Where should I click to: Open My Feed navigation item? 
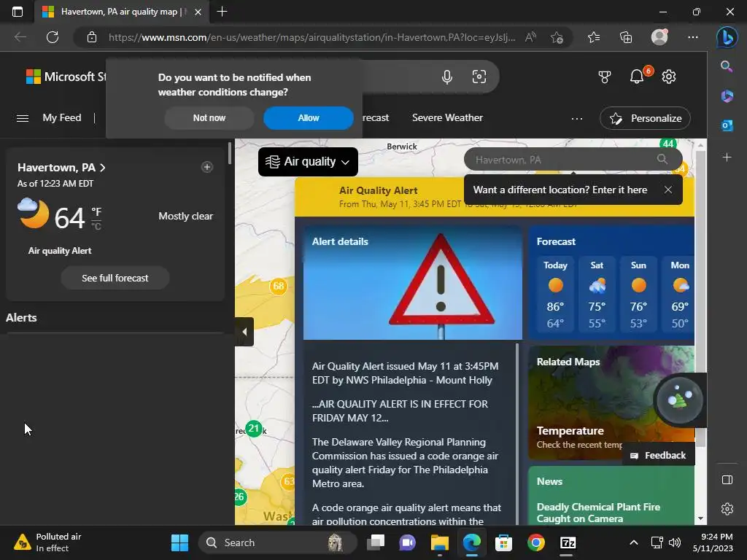coord(62,117)
